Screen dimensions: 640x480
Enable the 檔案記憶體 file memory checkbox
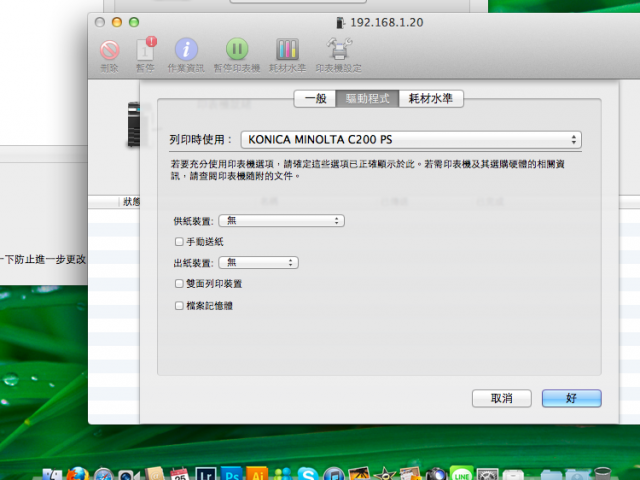pos(179,305)
